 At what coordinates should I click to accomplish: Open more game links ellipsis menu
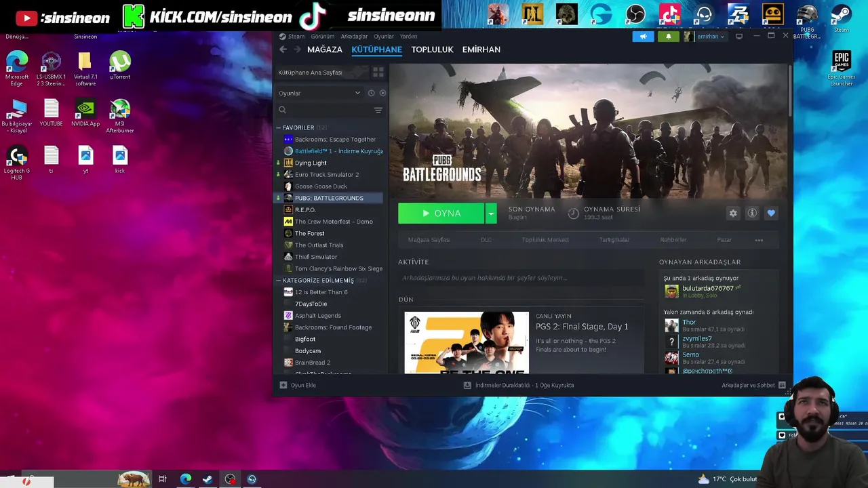(759, 240)
